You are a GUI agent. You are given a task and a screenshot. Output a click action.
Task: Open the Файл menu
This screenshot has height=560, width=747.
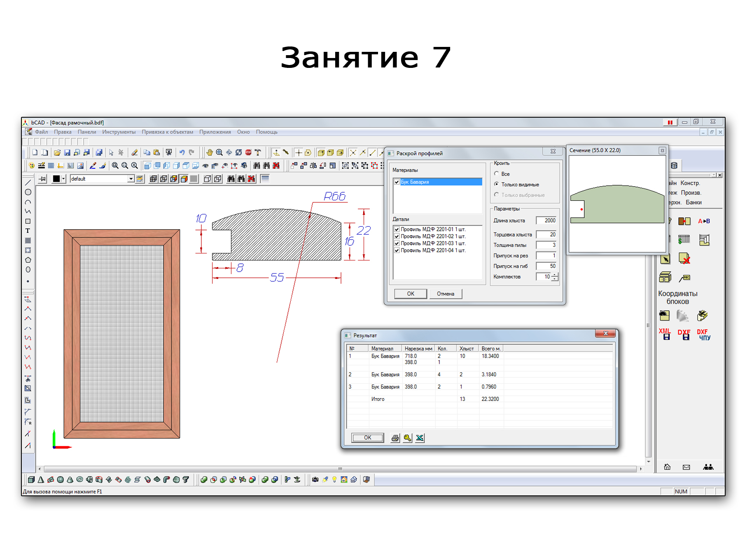point(41,132)
